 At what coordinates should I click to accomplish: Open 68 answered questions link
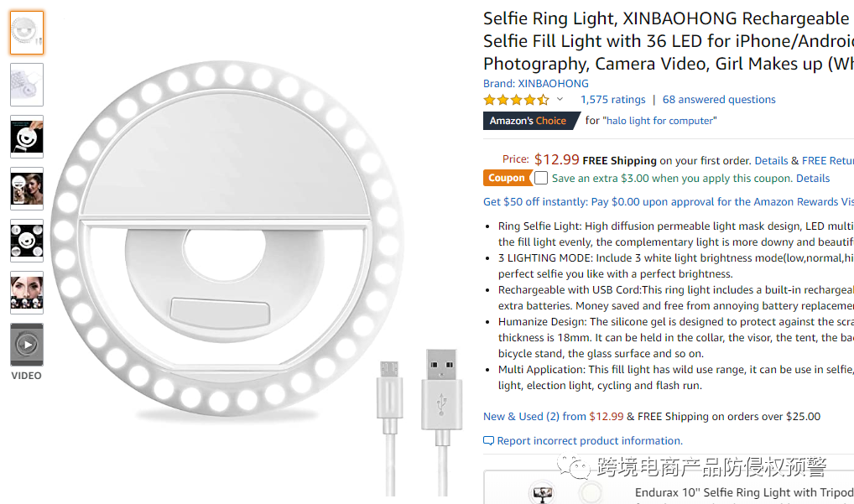(719, 100)
